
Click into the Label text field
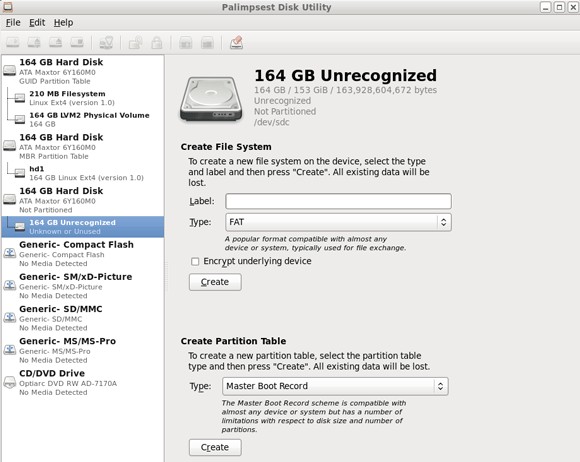point(338,201)
